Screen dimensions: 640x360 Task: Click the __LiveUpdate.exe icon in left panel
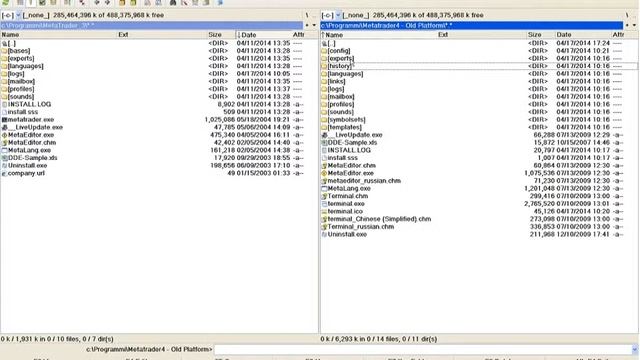coord(4,127)
